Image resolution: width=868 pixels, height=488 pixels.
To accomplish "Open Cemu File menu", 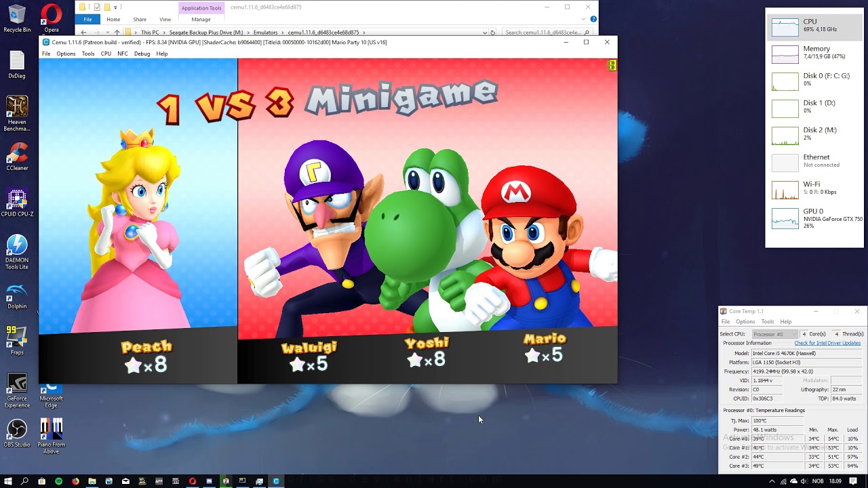I will 46,54.
